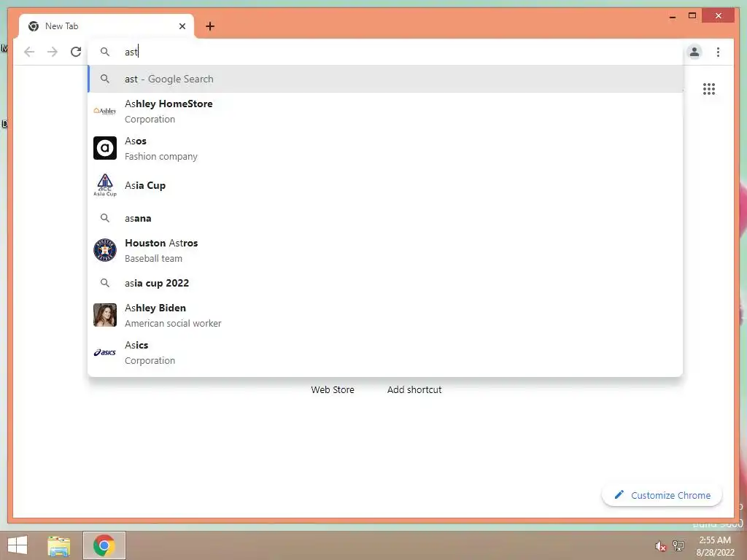Click the Forward navigation arrow
Viewport: 747px width, 560px height.
53,52
